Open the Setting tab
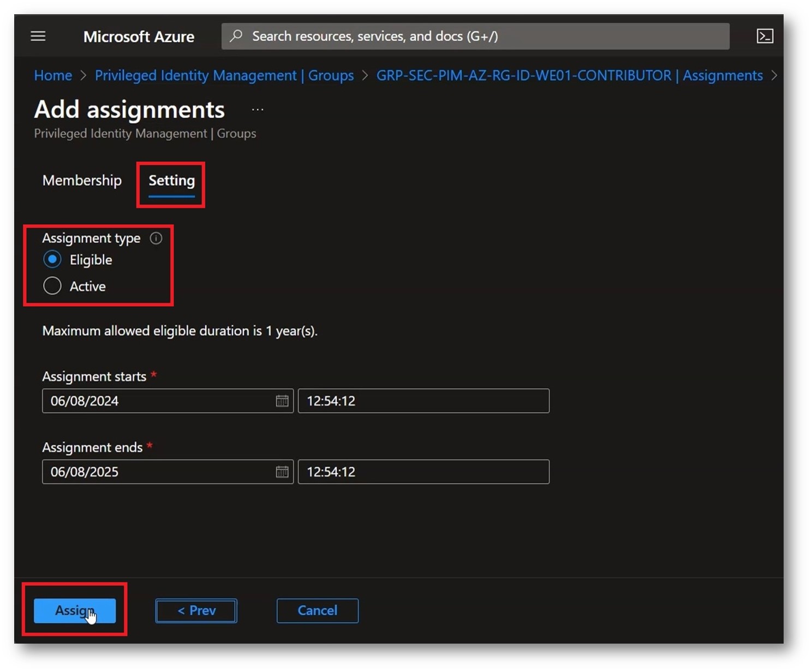Viewport: 812px width, 672px height. coord(171,181)
